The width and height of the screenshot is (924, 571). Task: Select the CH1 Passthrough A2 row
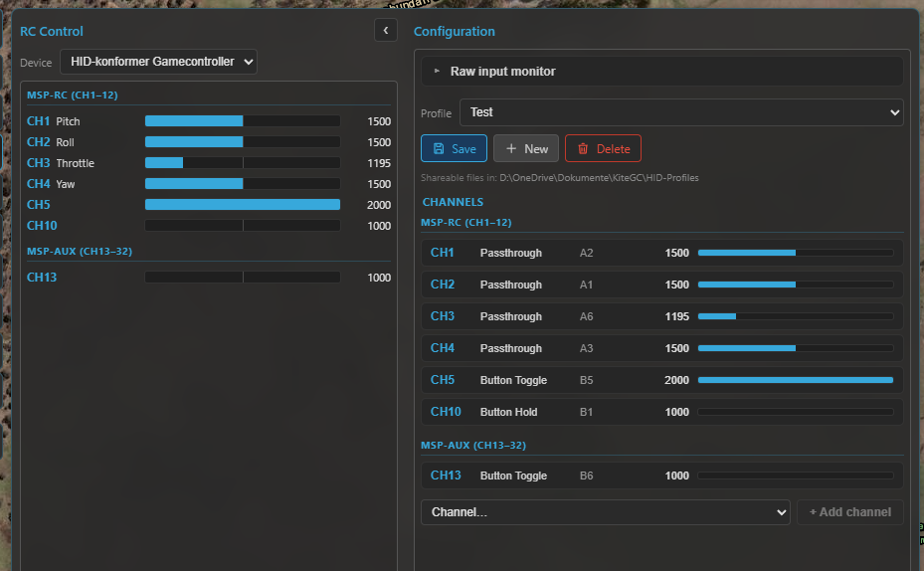[x=661, y=253]
